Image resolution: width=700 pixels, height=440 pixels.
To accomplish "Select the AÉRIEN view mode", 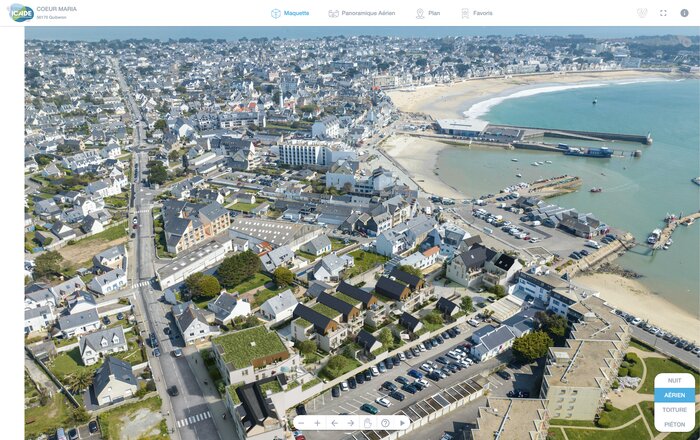I will 674,395.
